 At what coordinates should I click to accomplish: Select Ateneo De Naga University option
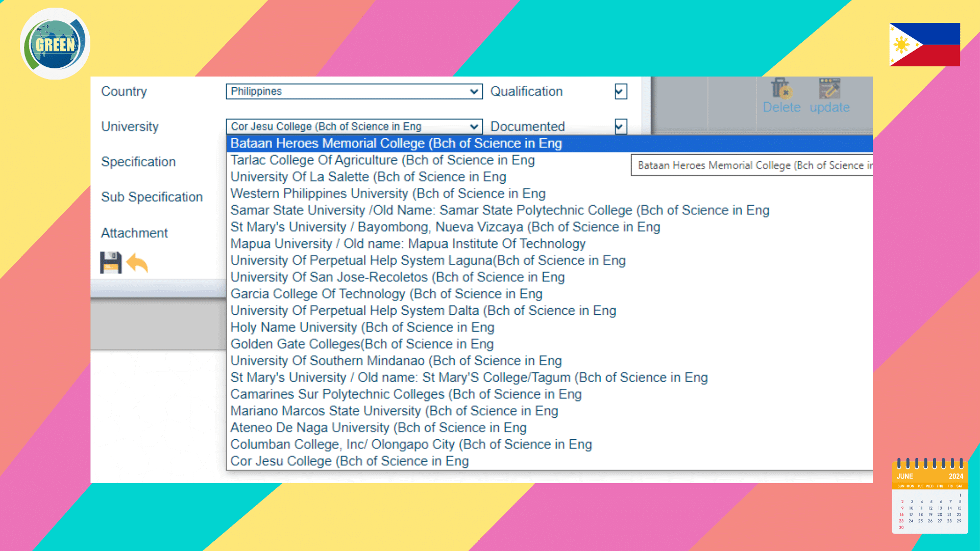click(x=378, y=428)
